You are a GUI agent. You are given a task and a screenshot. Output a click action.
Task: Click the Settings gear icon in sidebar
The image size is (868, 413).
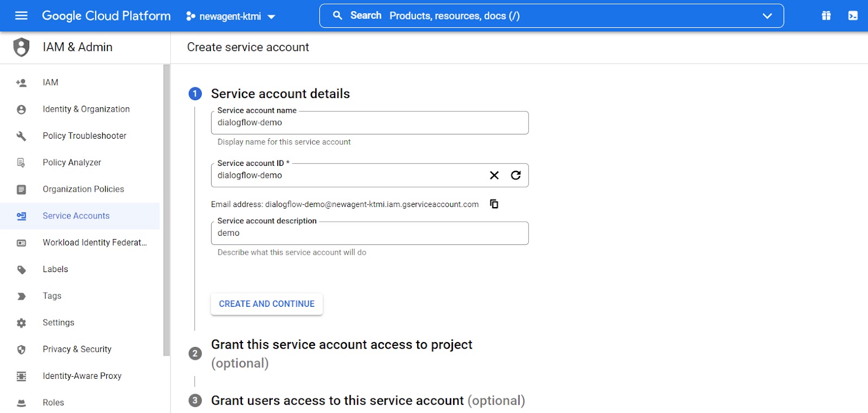(21, 323)
